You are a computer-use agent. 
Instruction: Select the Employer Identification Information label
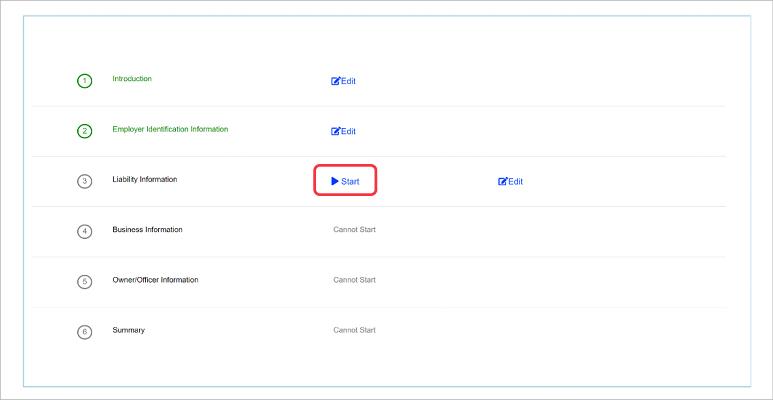pyautogui.click(x=170, y=129)
